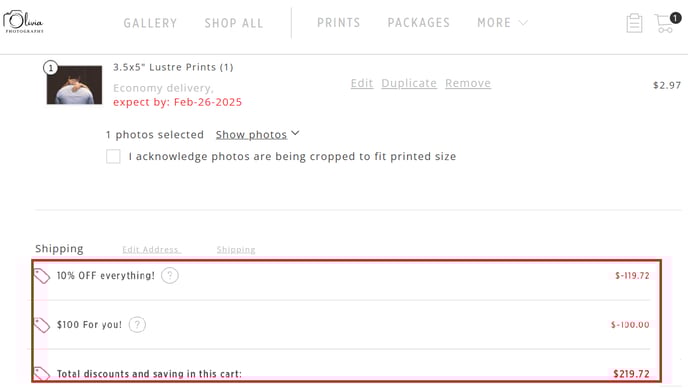Open the SHOP ALL menu item
Image resolution: width=688 pixels, height=389 pixels.
(234, 23)
